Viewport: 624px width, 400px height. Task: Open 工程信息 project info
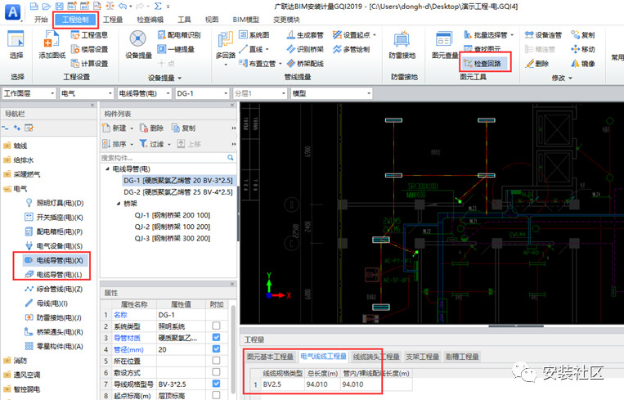[89, 35]
